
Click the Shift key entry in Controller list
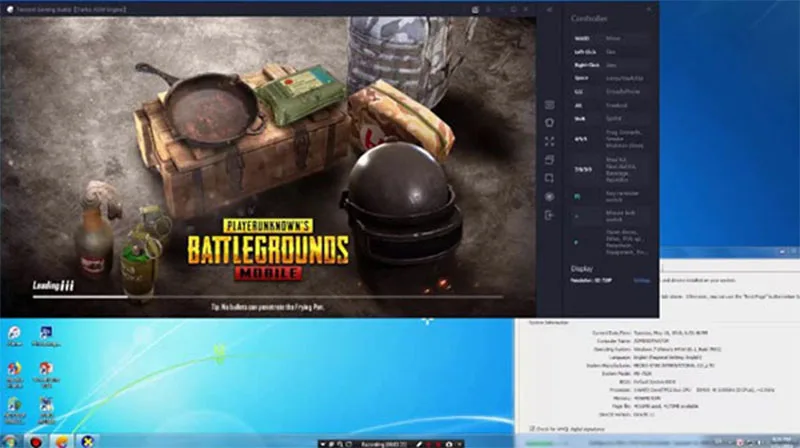(x=610, y=118)
